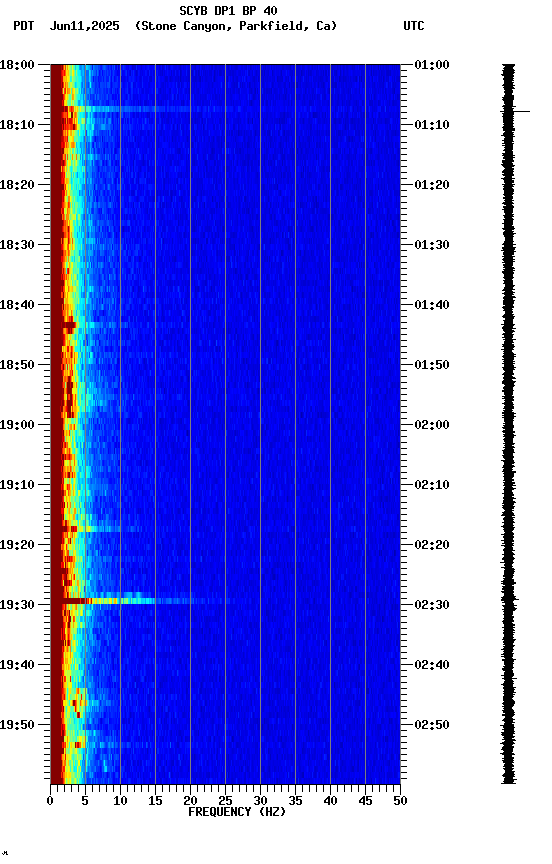Click the "PDT" timezone label
552x864 pixels.
coord(24,26)
